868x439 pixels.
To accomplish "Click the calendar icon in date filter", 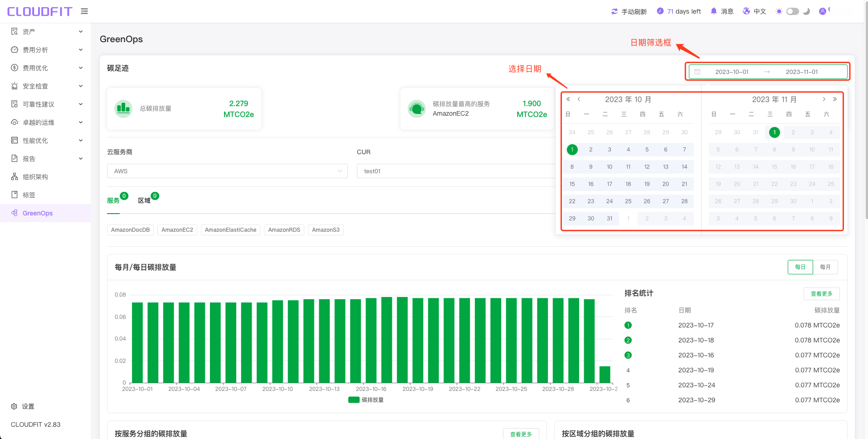I will [x=697, y=72].
